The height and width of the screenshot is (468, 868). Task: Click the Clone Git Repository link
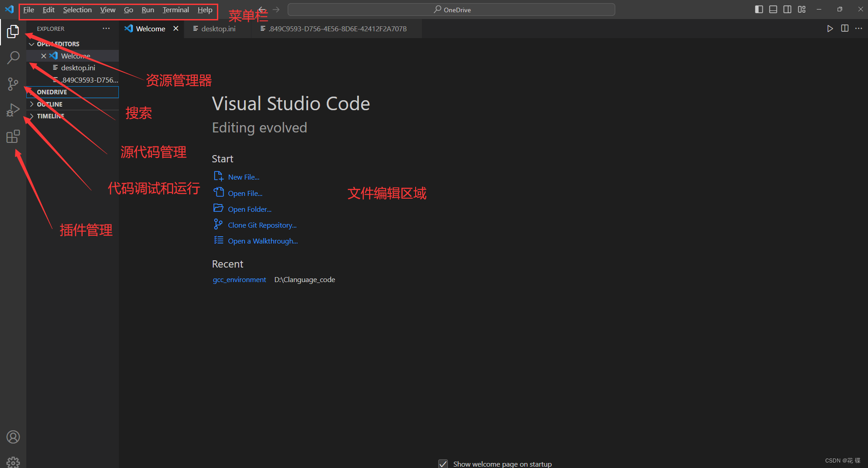click(262, 224)
